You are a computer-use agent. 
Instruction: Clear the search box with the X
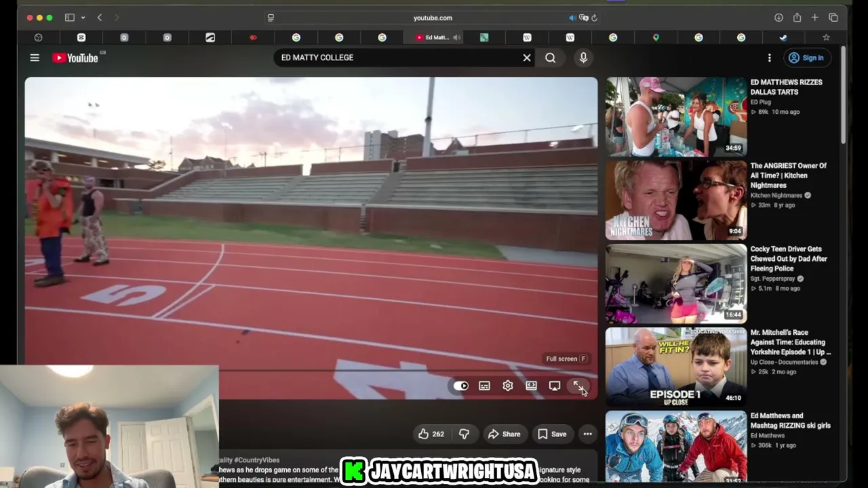(527, 58)
